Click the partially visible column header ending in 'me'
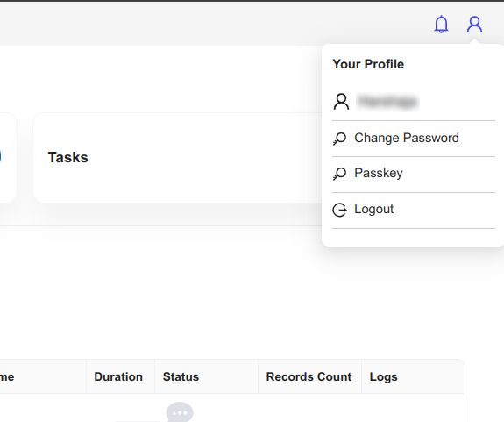This screenshot has height=422, width=504. coord(7,376)
